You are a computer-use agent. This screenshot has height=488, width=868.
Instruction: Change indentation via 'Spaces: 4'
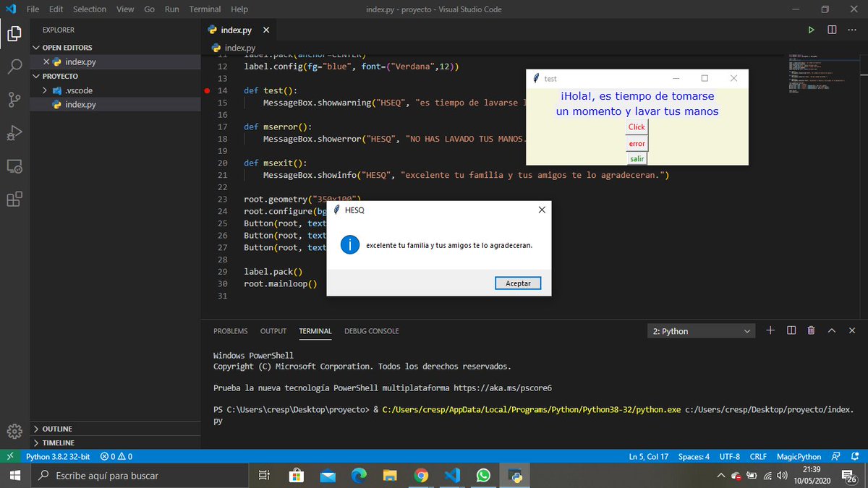tap(694, 457)
